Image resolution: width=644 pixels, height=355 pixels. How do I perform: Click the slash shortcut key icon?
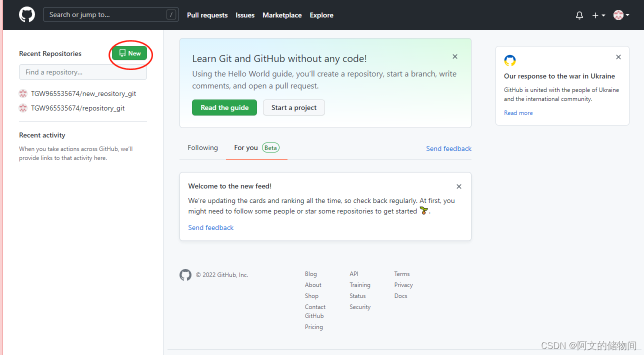(171, 15)
